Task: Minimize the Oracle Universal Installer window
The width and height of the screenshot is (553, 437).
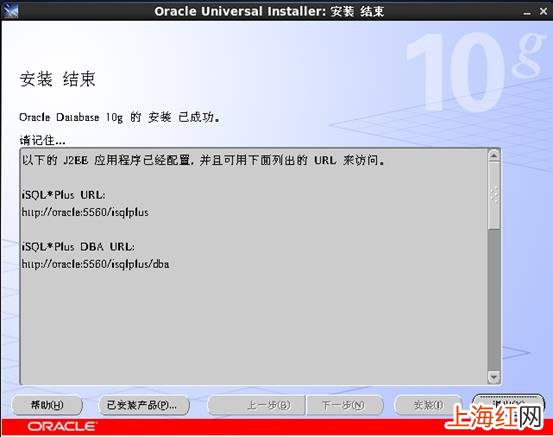Action: (527, 12)
